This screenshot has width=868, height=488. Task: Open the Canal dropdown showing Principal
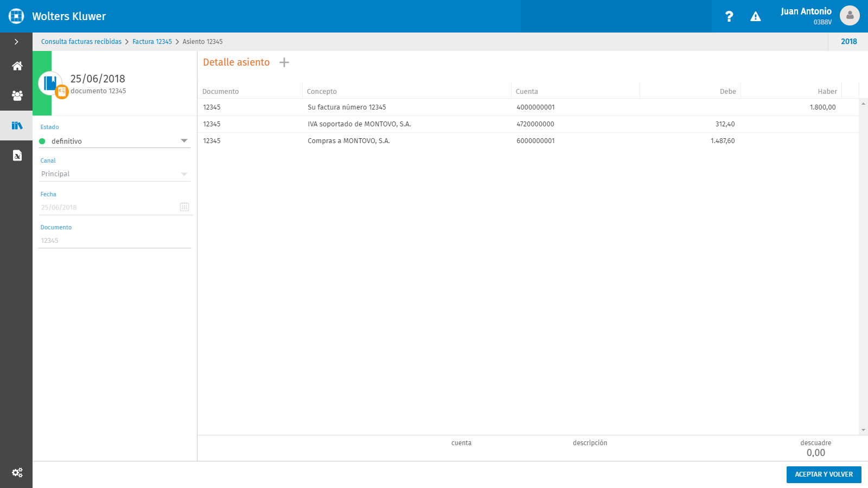(114, 174)
